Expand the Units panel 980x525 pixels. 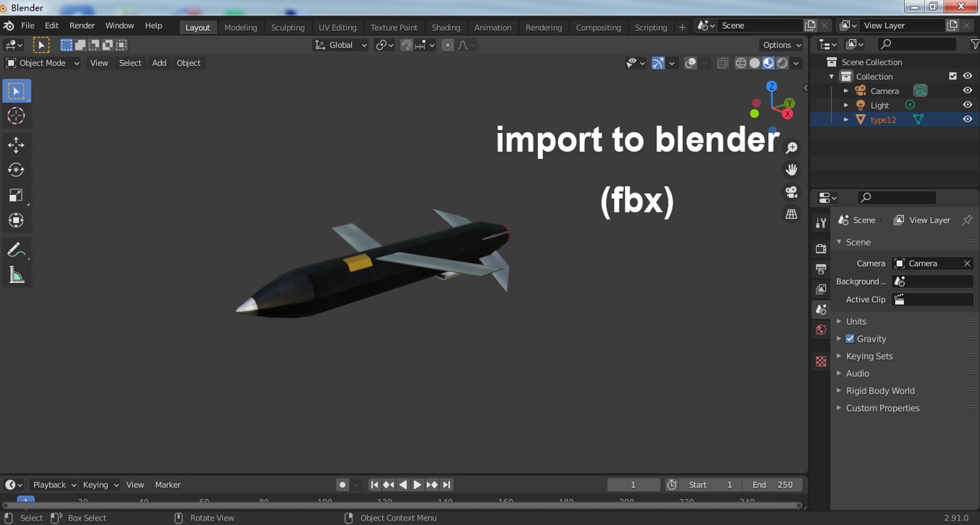click(856, 321)
